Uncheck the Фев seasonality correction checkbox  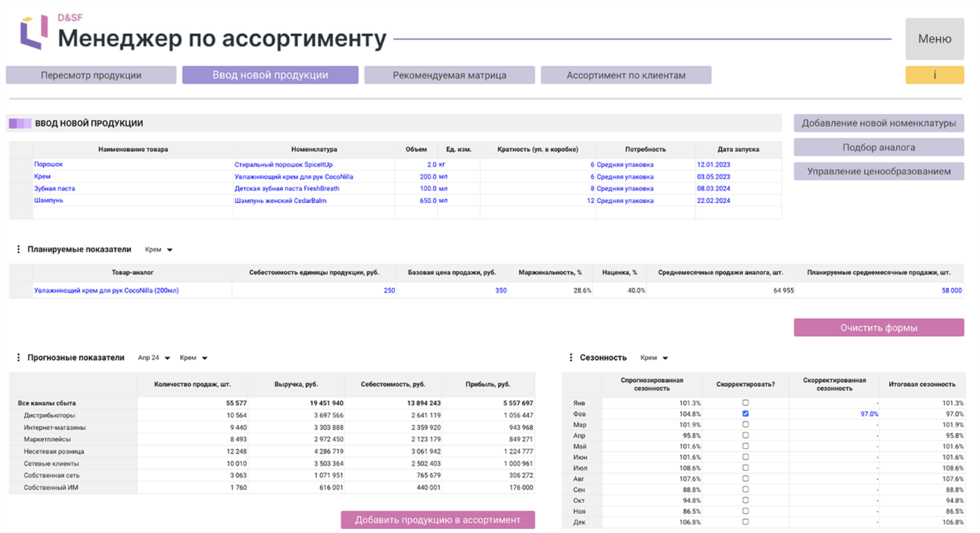pyautogui.click(x=745, y=414)
